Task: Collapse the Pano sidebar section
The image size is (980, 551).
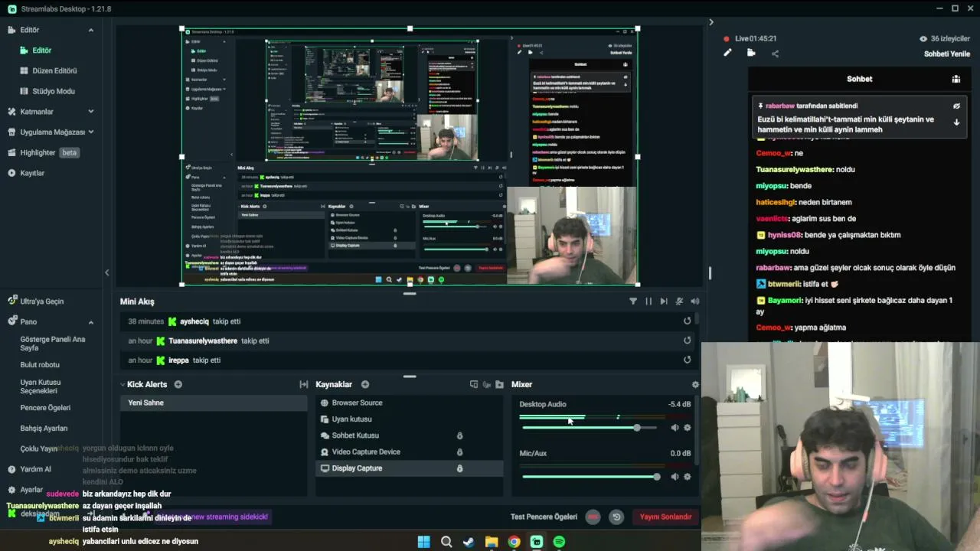Action: click(90, 321)
